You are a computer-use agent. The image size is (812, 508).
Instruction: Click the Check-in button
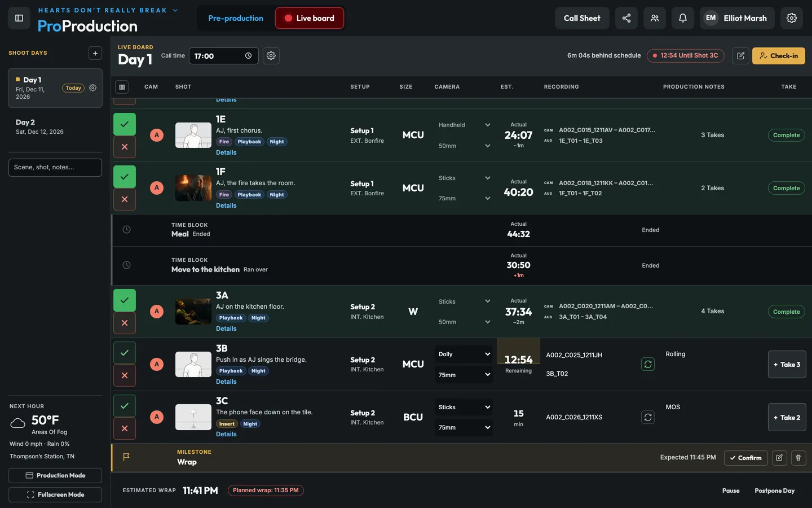click(x=779, y=56)
